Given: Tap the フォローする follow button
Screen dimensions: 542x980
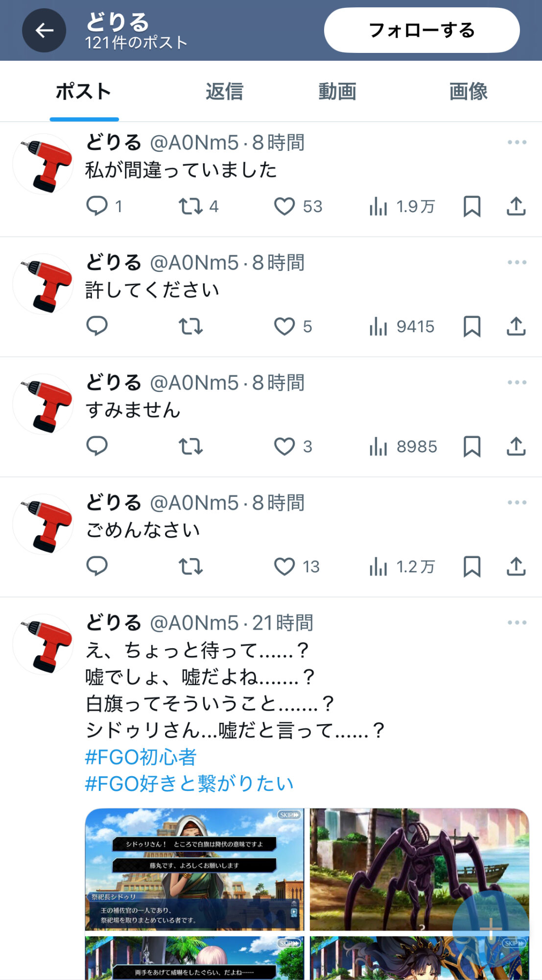Looking at the screenshot, I should 422,30.
